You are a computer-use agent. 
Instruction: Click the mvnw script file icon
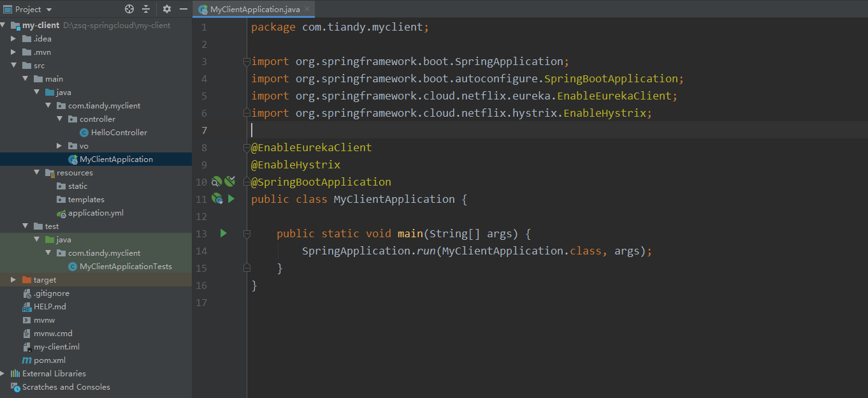click(27, 320)
